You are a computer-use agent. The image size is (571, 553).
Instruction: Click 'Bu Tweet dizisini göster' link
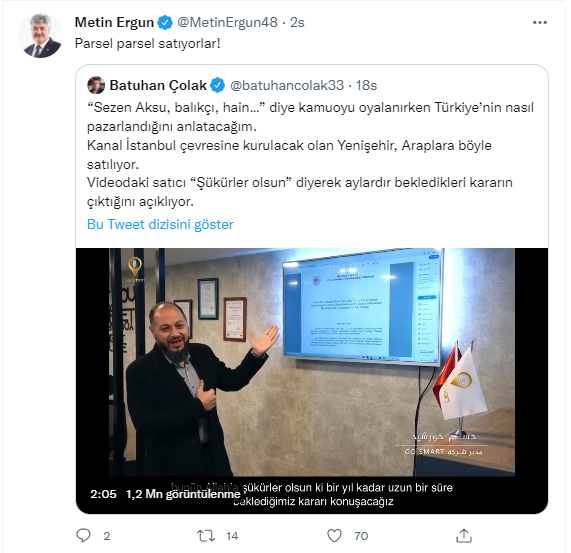pyautogui.click(x=160, y=224)
